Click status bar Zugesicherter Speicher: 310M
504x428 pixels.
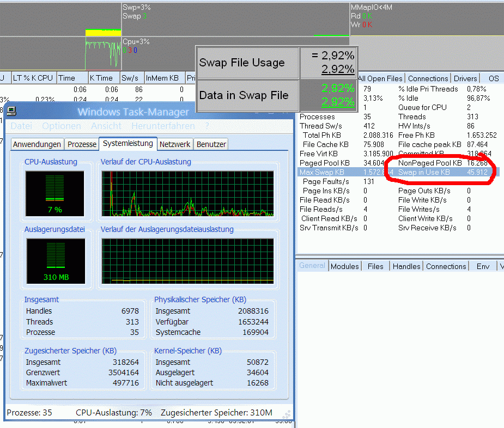click(217, 413)
